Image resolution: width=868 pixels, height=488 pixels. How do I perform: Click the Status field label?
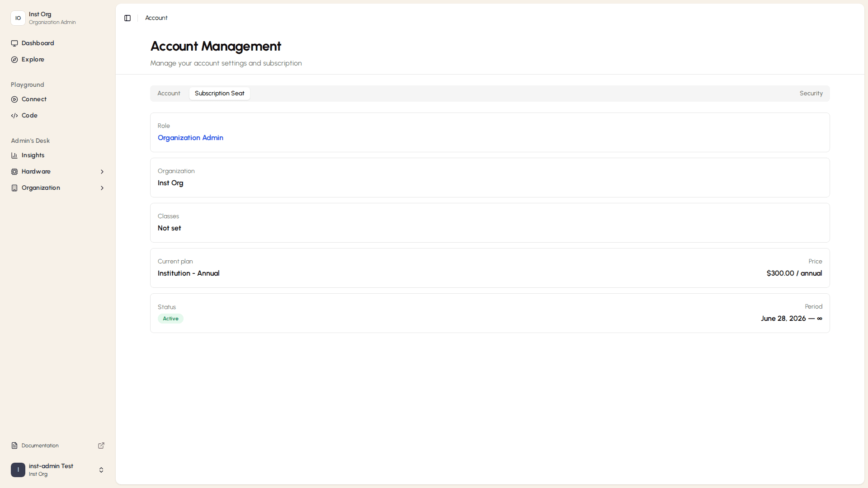pyautogui.click(x=167, y=307)
